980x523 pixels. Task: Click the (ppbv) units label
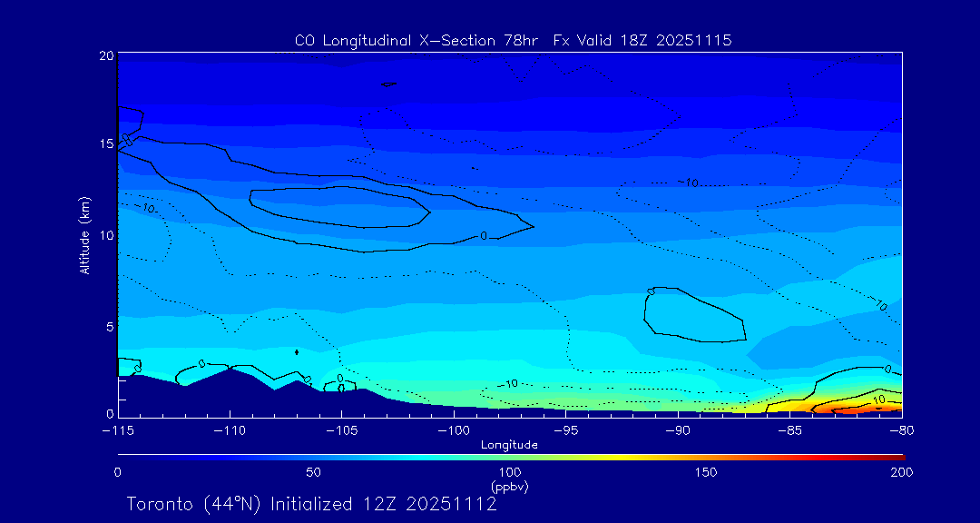(509, 486)
